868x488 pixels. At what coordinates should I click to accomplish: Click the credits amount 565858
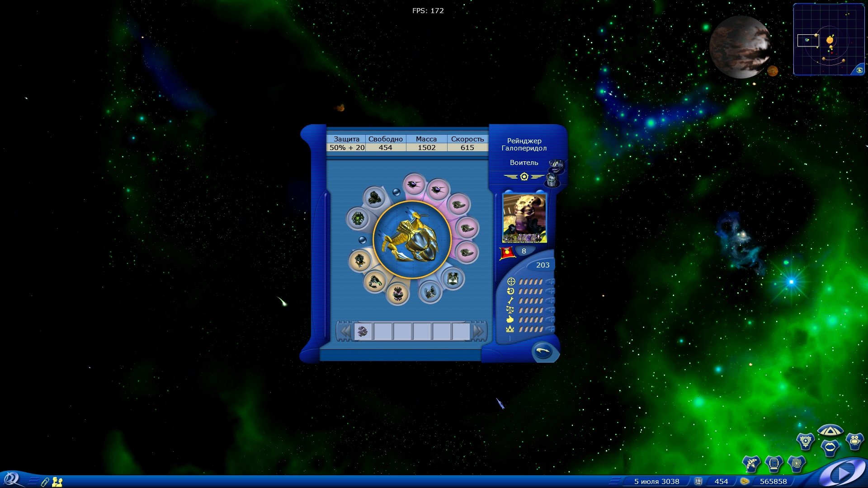[773, 482]
